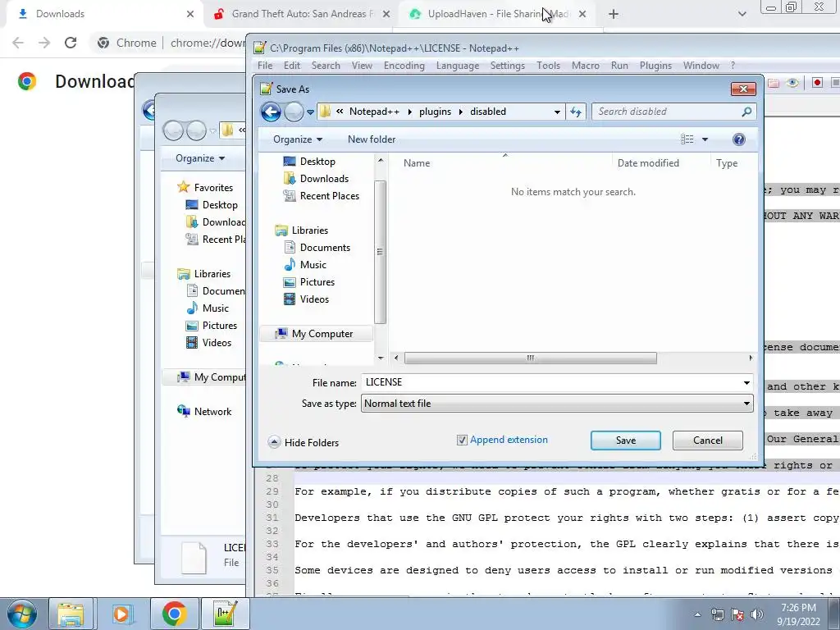The image size is (840, 630).
Task: Toggle the Append extension checkbox
Action: (x=462, y=440)
